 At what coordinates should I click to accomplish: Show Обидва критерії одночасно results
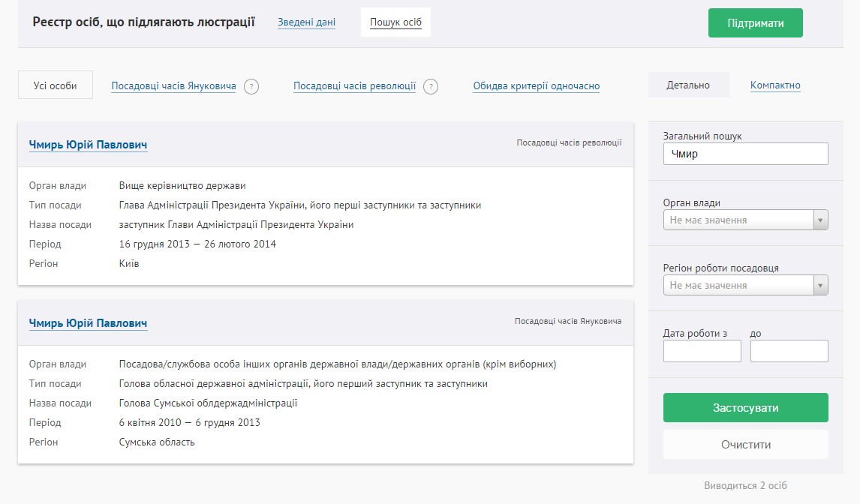pyautogui.click(x=536, y=86)
